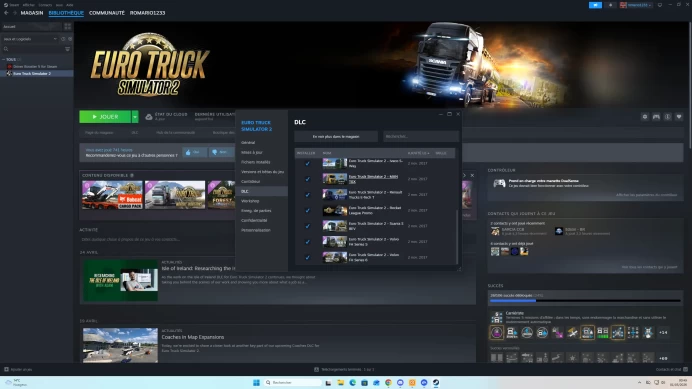
Task: Open Steam from the Windows taskbar
Action: (436, 382)
